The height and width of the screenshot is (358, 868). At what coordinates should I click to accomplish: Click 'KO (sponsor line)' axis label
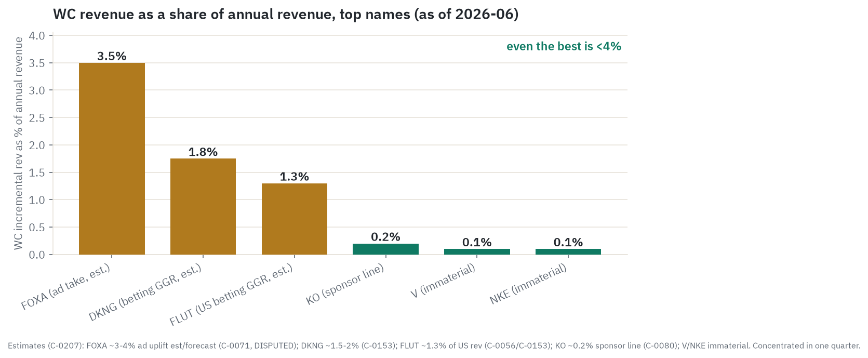tap(345, 284)
